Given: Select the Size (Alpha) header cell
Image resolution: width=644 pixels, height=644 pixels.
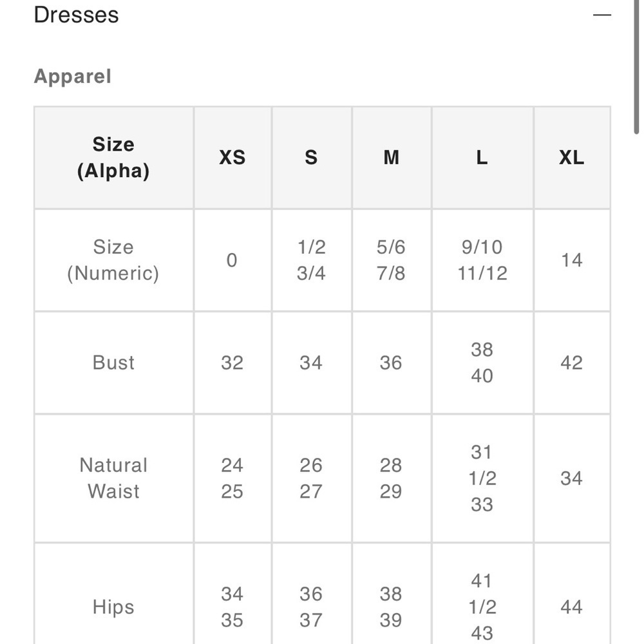Looking at the screenshot, I should coord(113,157).
